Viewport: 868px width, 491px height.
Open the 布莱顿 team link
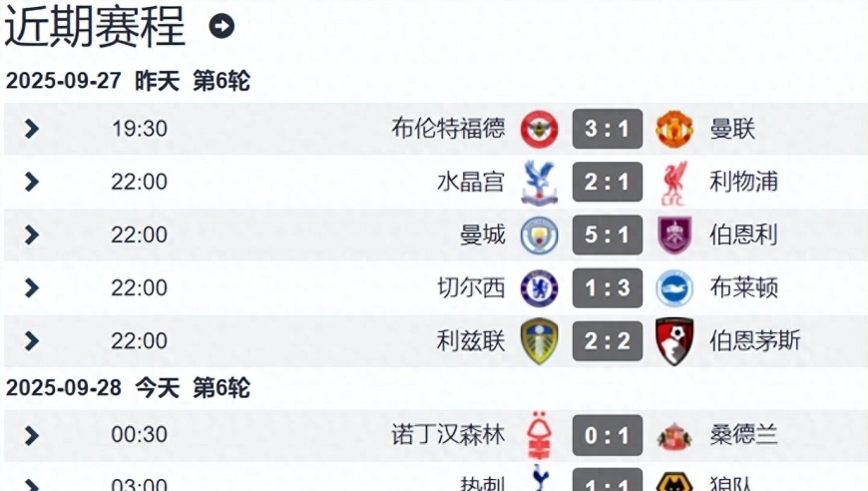pyautogui.click(x=744, y=287)
